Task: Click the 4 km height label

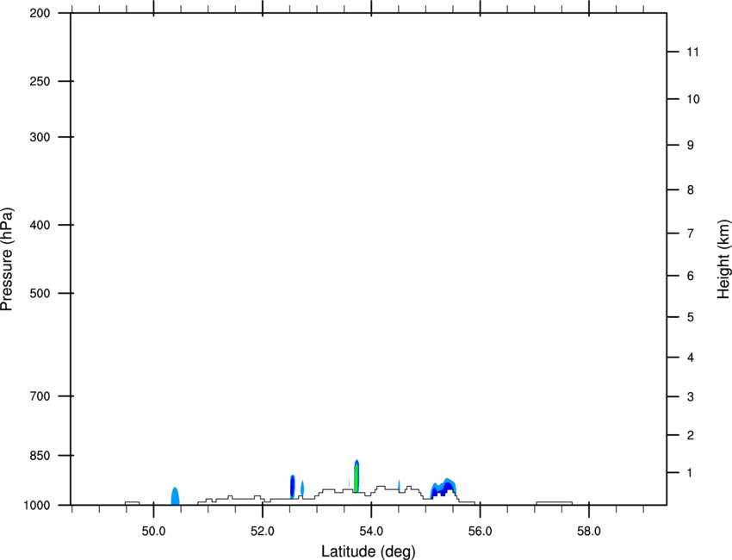Action: 691,358
